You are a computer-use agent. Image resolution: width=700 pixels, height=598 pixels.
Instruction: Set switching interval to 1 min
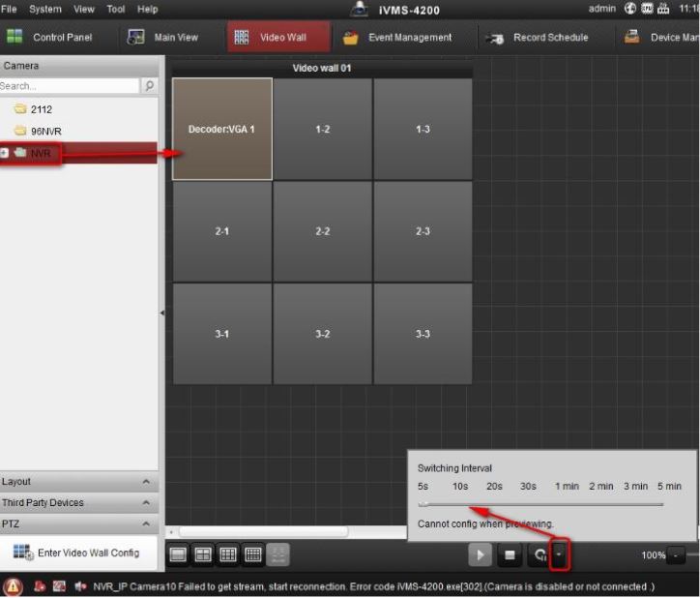567,486
